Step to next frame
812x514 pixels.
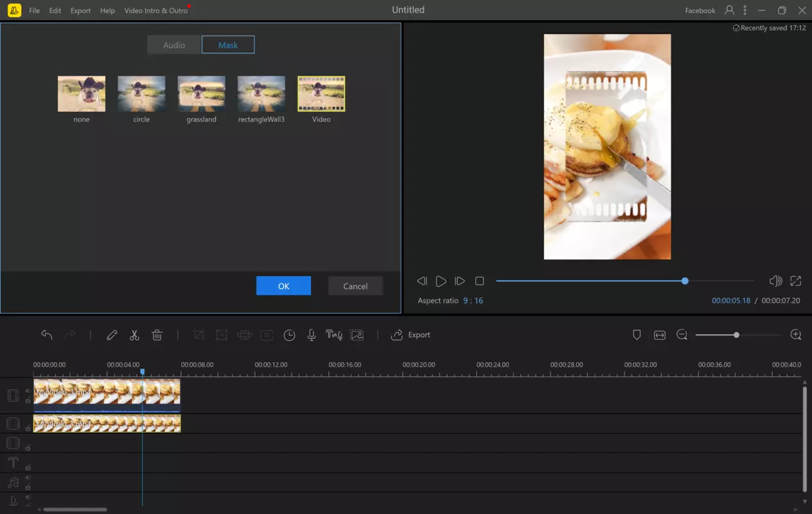pos(460,281)
